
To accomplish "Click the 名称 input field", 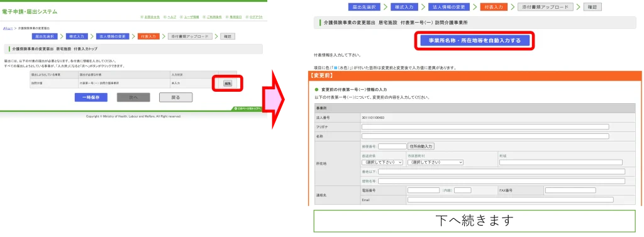I will (x=485, y=136).
